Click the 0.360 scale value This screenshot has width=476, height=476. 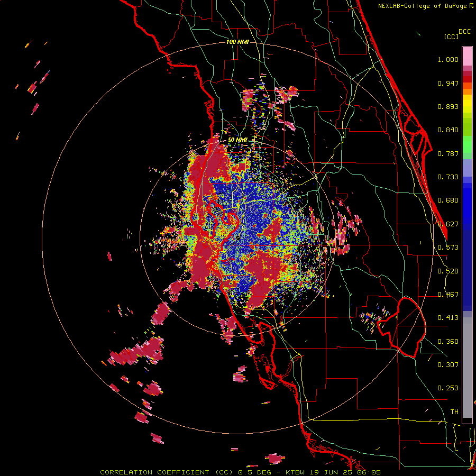(x=448, y=342)
